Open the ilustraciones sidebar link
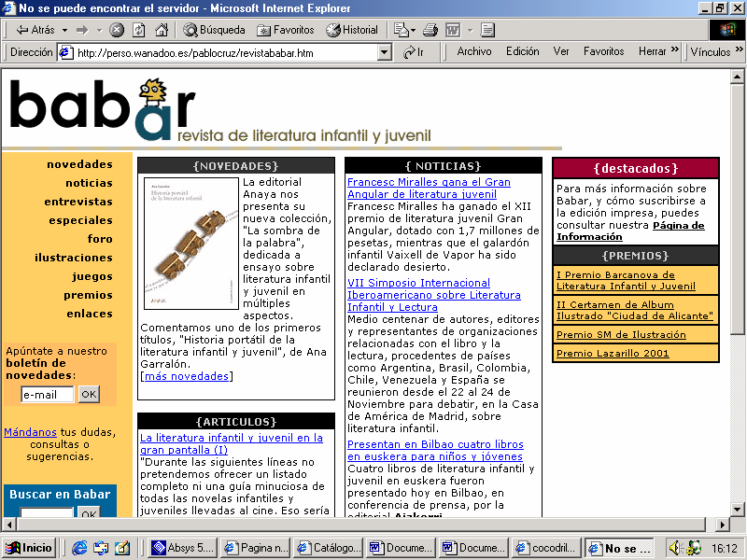Viewport: 747px width, 560px height. tap(74, 258)
